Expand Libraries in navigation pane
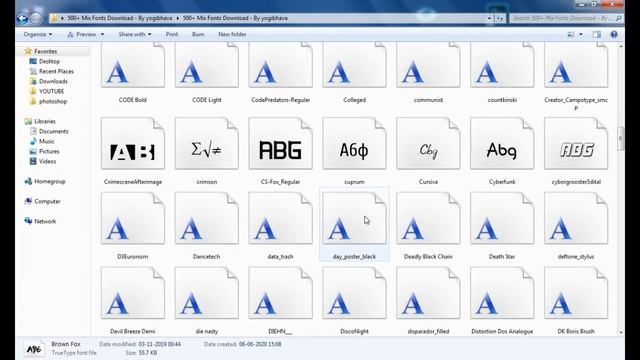640x360 pixels. pyautogui.click(x=44, y=121)
